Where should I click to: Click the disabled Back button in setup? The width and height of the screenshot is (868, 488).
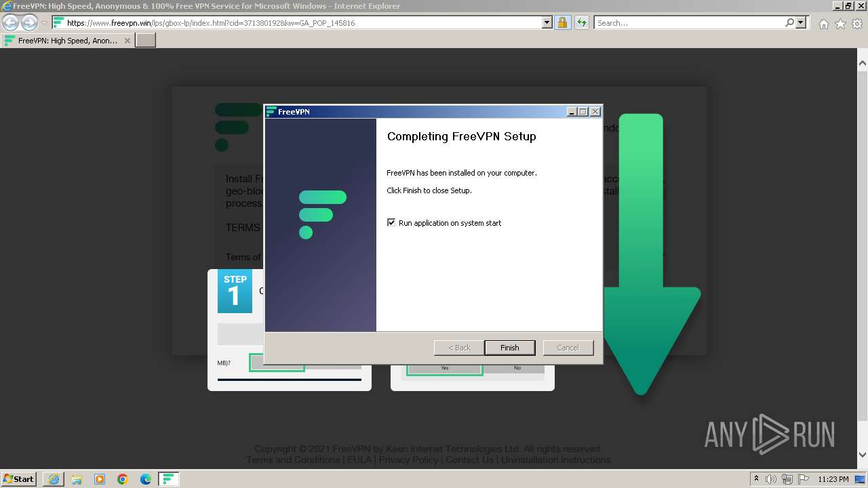click(459, 348)
